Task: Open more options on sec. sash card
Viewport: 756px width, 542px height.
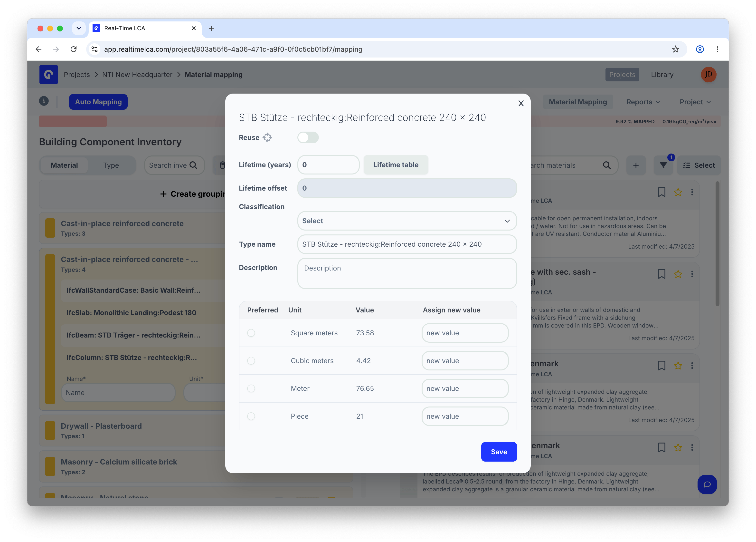Action: (x=692, y=274)
